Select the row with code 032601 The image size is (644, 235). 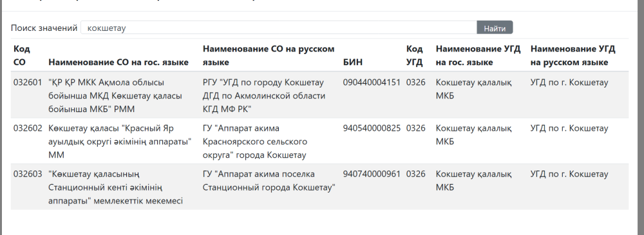pos(319,95)
